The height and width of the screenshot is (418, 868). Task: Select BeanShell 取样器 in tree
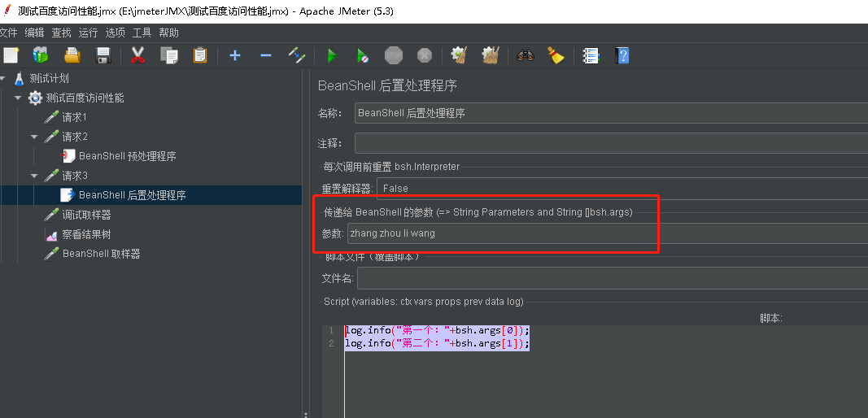pos(102,254)
